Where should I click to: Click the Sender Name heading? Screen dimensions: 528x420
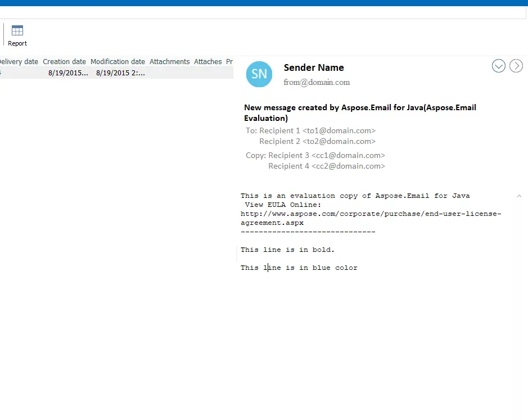tap(314, 67)
